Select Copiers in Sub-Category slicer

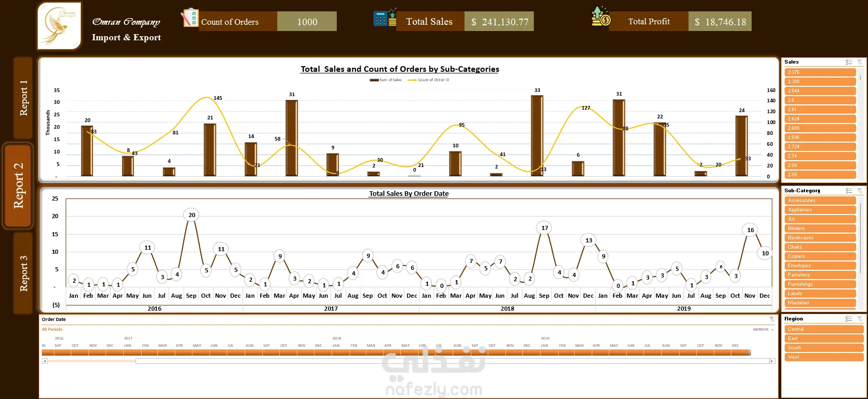click(820, 256)
